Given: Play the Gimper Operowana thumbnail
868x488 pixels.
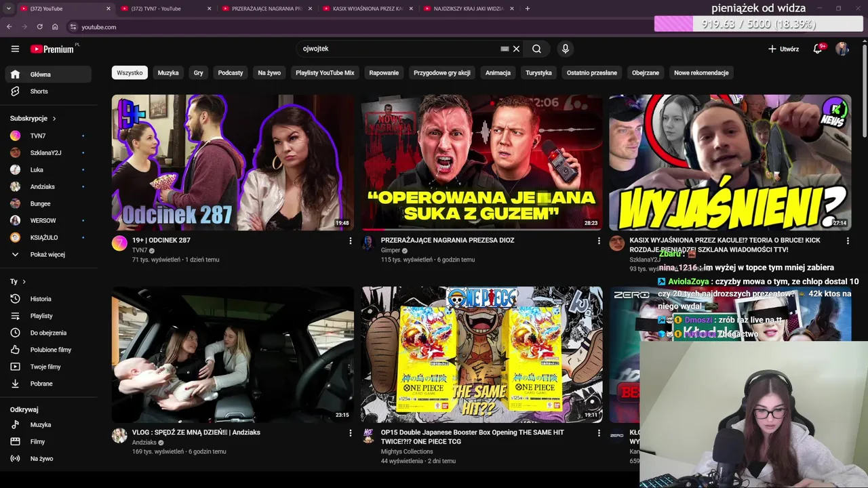Looking at the screenshot, I should click(481, 163).
